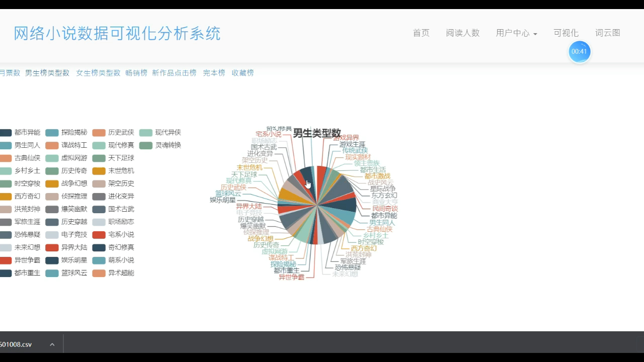The height and width of the screenshot is (362, 644).
Task: Click the 萌系小说 legend color swatch
Action: coord(99,260)
